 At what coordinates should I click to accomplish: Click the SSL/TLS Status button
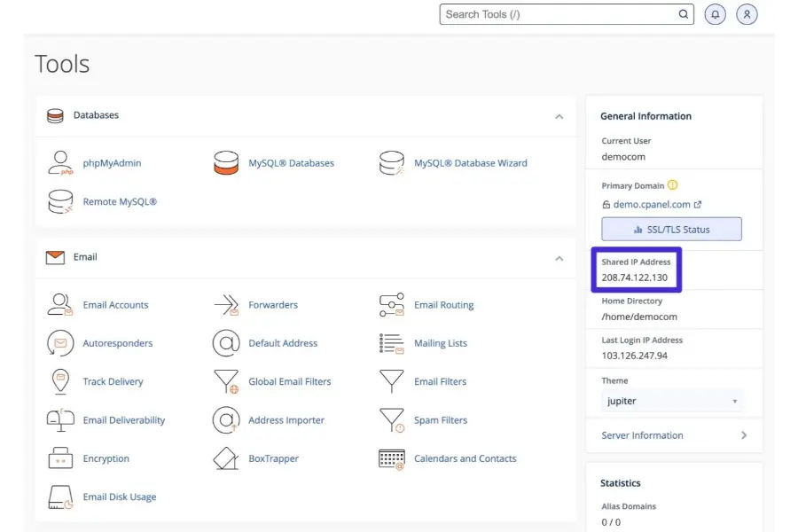click(672, 229)
